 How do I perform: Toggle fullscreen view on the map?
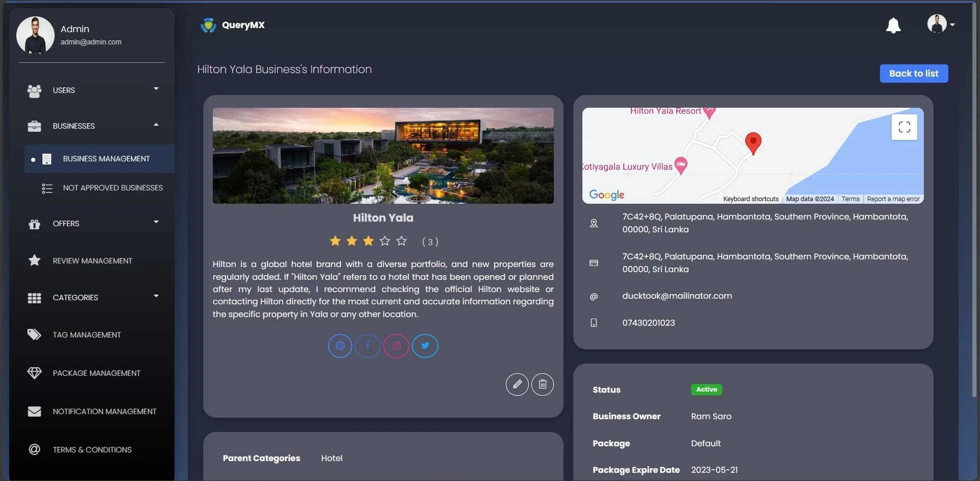pyautogui.click(x=904, y=127)
